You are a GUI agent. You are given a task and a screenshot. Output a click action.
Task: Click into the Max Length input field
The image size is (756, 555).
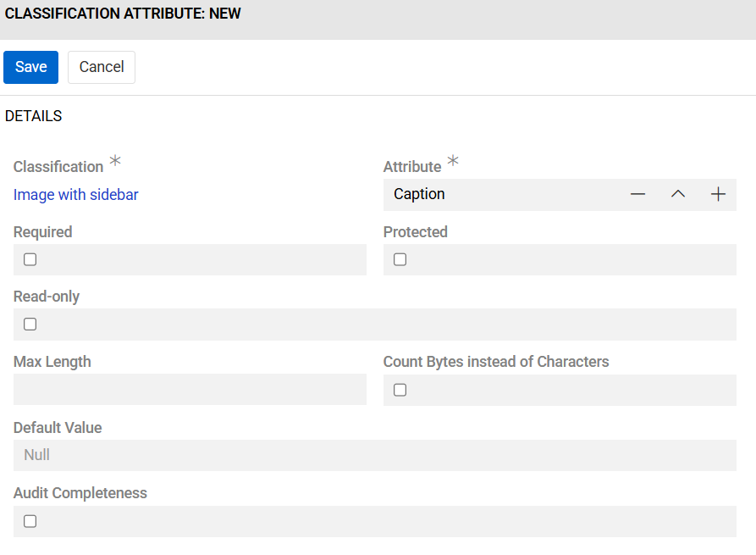[190, 390]
